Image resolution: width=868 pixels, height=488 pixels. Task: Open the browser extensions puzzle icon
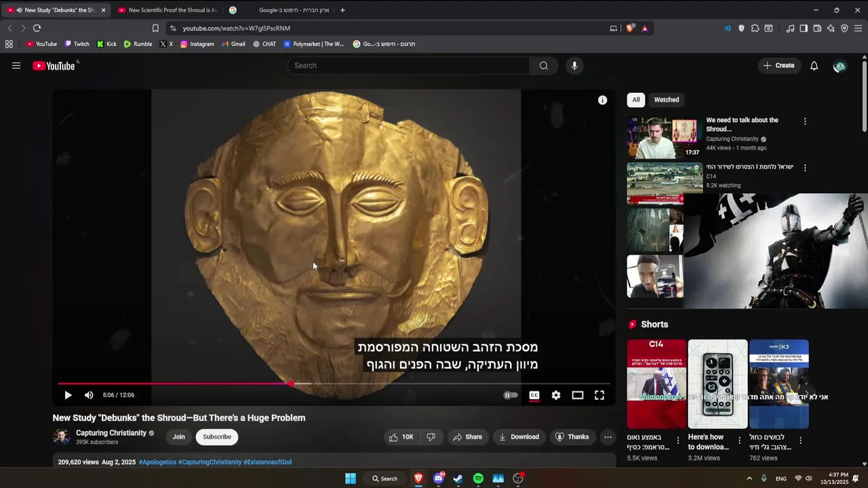coord(755,28)
